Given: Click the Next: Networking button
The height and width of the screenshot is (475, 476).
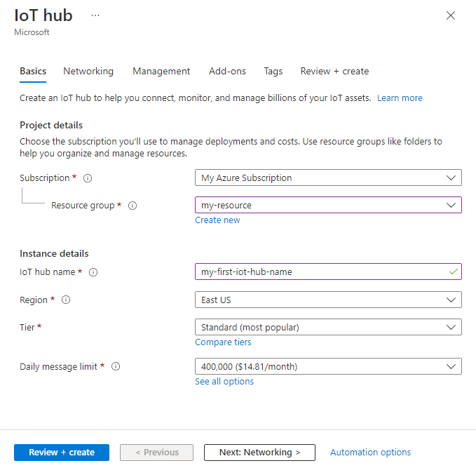Looking at the screenshot, I should pyautogui.click(x=259, y=453).
